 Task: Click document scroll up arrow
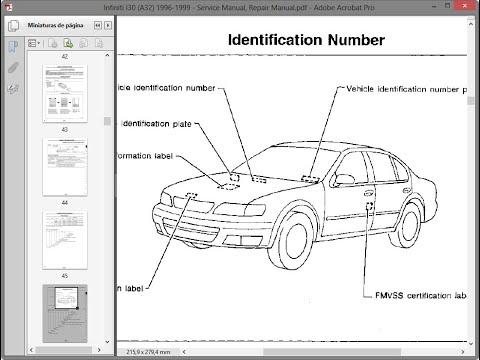(x=471, y=24)
